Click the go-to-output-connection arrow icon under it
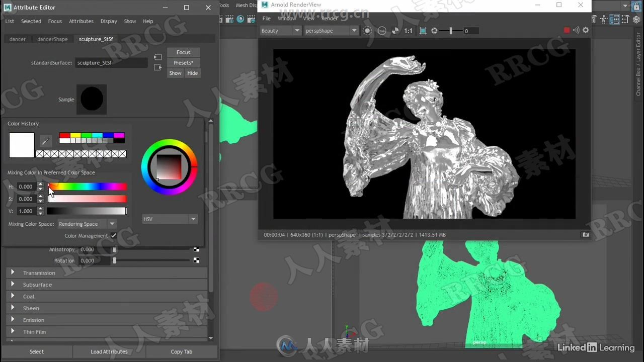 [157, 67]
